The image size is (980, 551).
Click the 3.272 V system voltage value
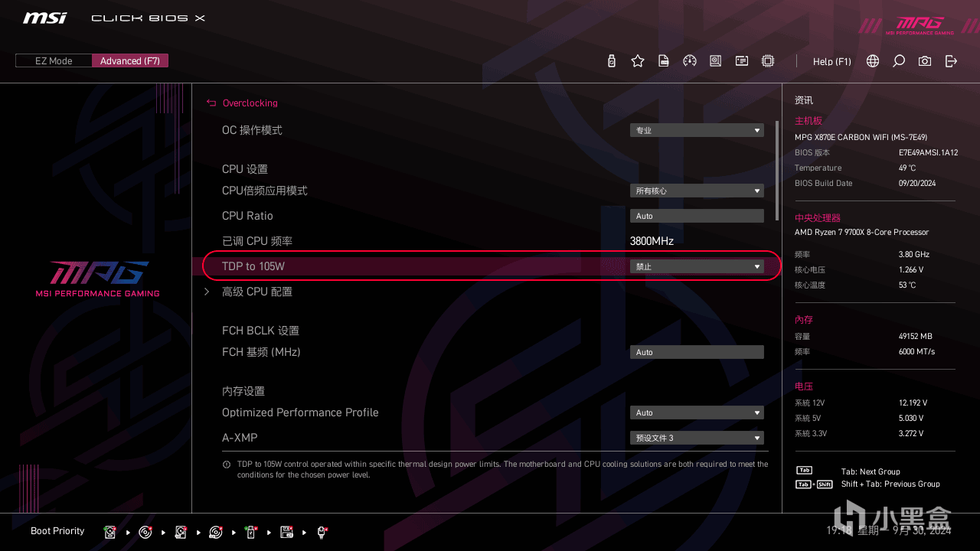tap(911, 433)
